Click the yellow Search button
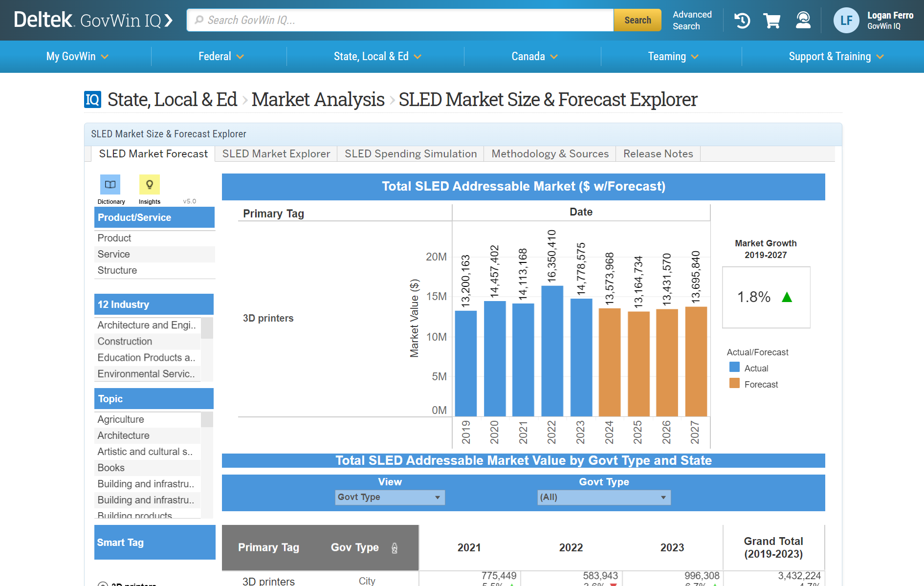This screenshot has width=924, height=586. [x=637, y=20]
